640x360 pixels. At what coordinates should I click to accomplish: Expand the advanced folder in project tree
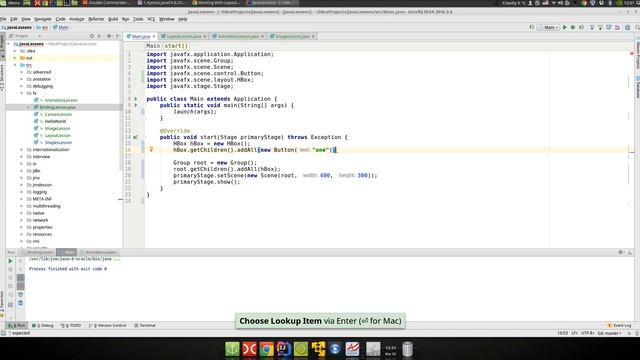pyautogui.click(x=22, y=72)
